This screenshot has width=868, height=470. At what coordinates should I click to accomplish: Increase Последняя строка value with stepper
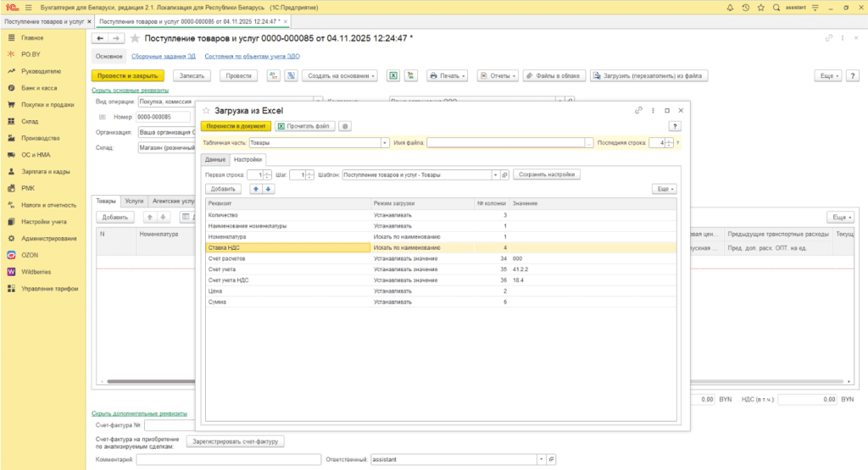pos(670,140)
